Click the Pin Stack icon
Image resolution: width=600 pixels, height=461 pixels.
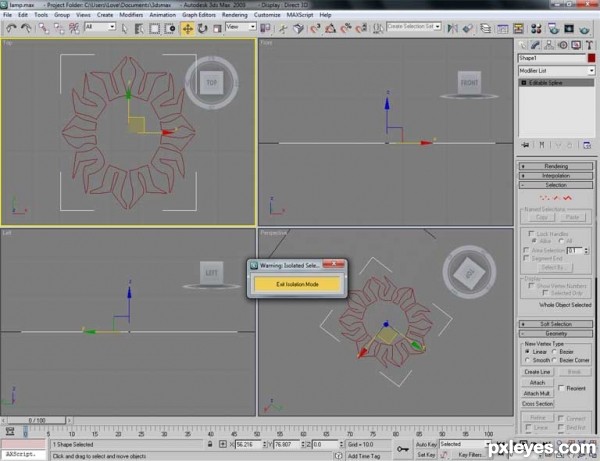[525, 145]
